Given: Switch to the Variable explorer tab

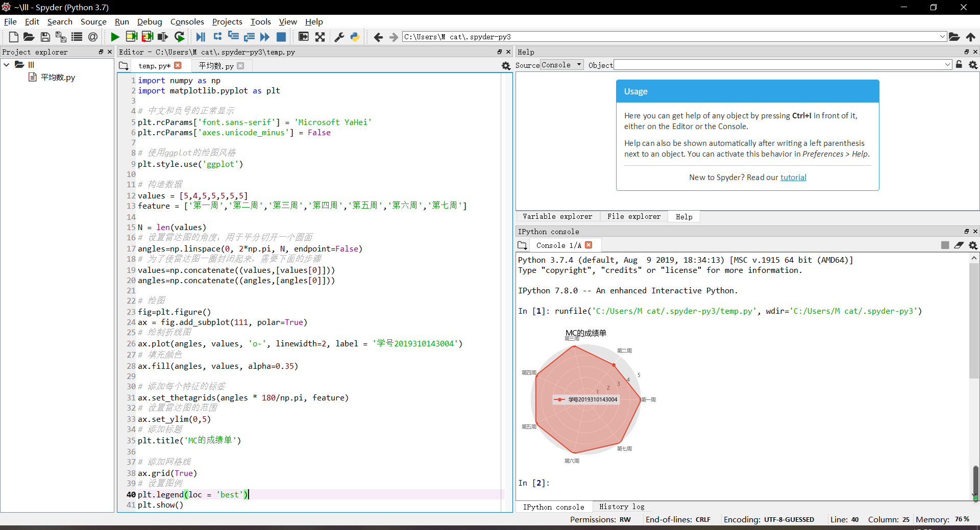Looking at the screenshot, I should [557, 216].
